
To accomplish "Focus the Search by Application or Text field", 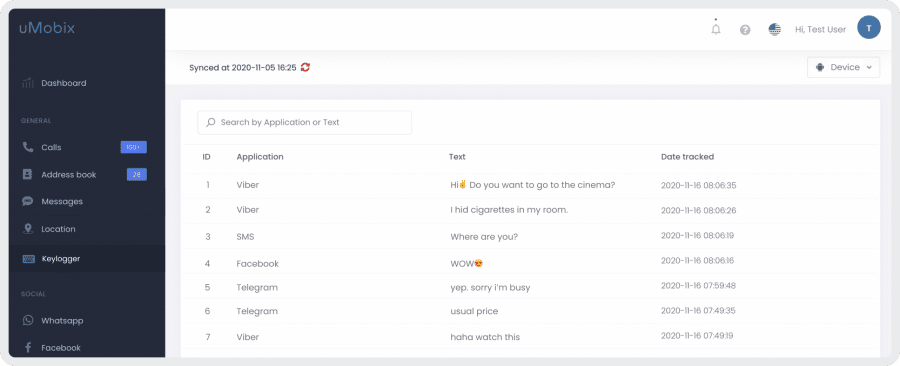I will [x=304, y=122].
